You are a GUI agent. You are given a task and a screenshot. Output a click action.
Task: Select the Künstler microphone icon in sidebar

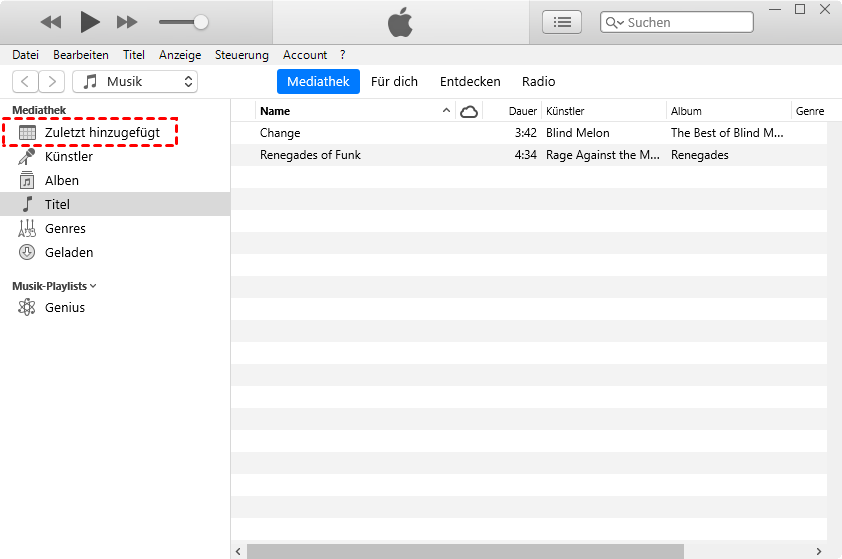point(28,157)
